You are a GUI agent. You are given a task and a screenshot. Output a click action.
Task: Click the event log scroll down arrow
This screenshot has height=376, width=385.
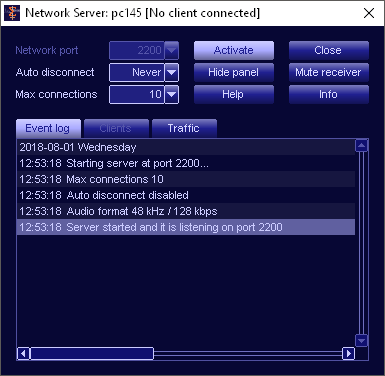(362, 341)
